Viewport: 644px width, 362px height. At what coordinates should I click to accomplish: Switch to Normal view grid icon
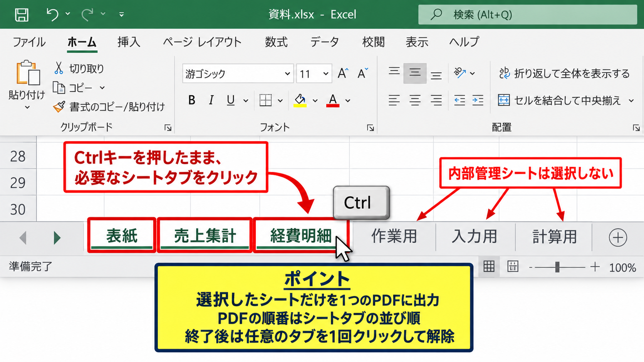[489, 266]
